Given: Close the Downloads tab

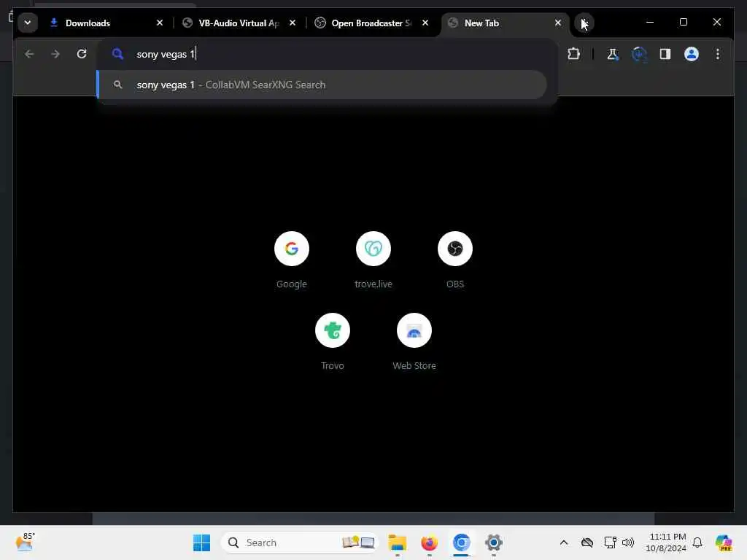Looking at the screenshot, I should [x=160, y=23].
